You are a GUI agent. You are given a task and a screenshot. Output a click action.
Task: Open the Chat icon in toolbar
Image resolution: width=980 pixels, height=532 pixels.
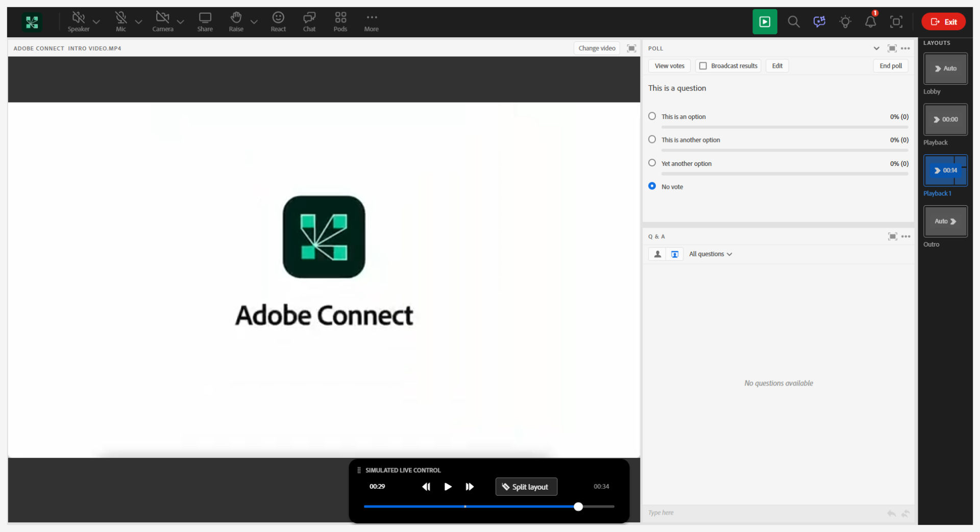coord(309,18)
